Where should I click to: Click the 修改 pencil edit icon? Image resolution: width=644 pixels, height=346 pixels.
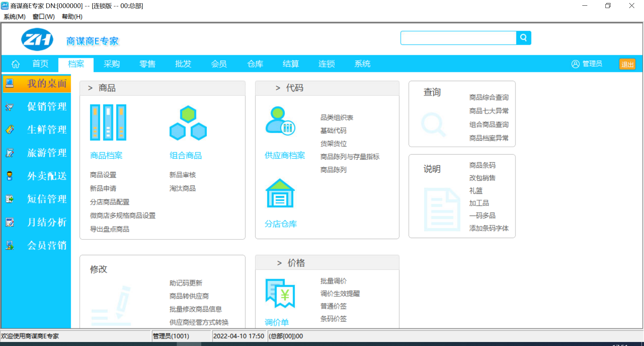coord(111,306)
